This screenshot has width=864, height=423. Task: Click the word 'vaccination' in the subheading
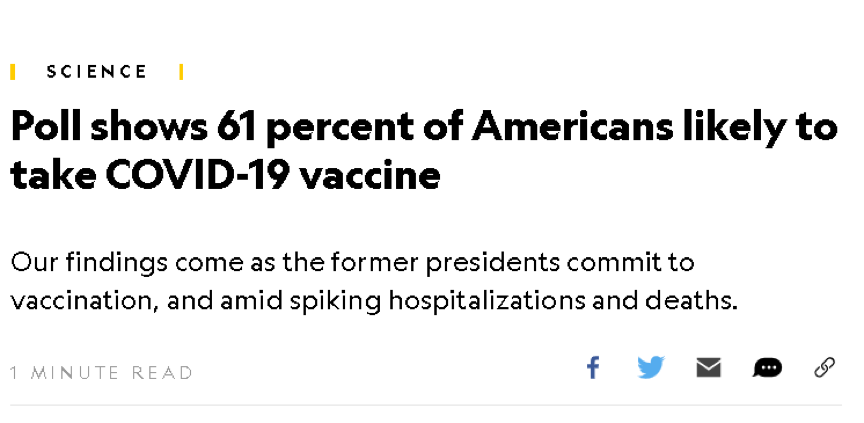(76, 299)
